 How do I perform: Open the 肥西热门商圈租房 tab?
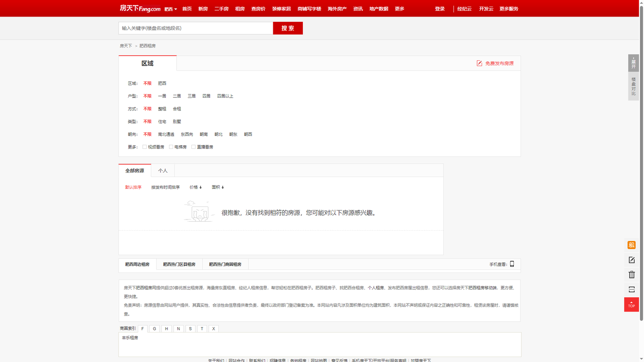225,265
